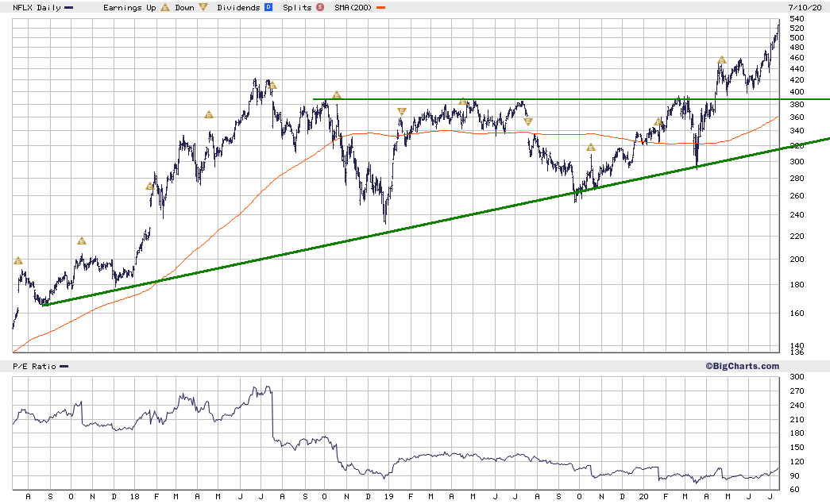Click the rising green support trendline
The height and width of the screenshot is (504, 830).
click(436, 221)
